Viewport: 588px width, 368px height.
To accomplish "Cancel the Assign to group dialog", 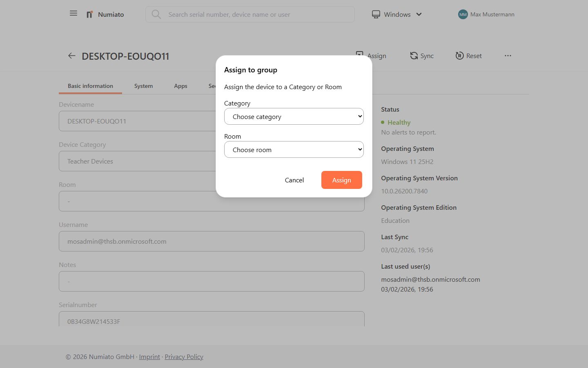I will point(294,180).
